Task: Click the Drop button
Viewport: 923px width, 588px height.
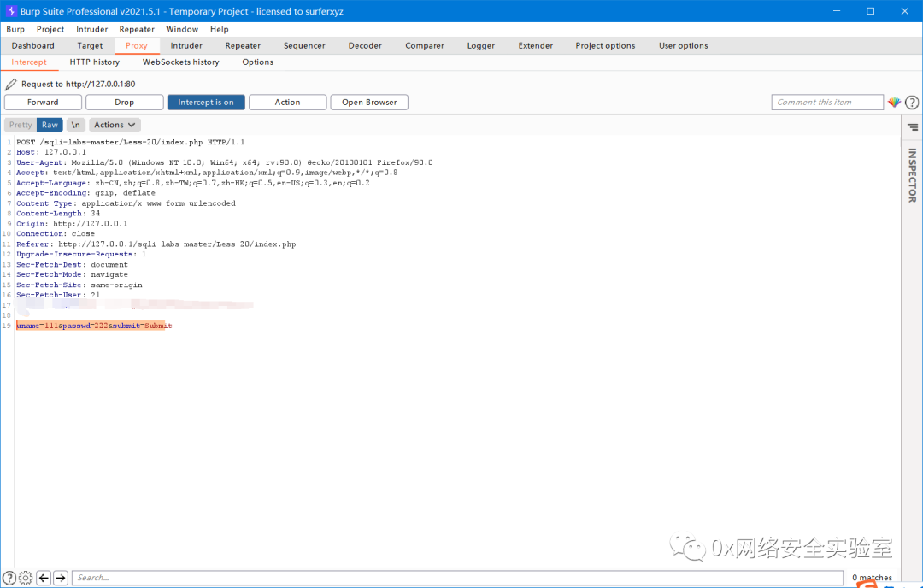Action: (x=124, y=103)
